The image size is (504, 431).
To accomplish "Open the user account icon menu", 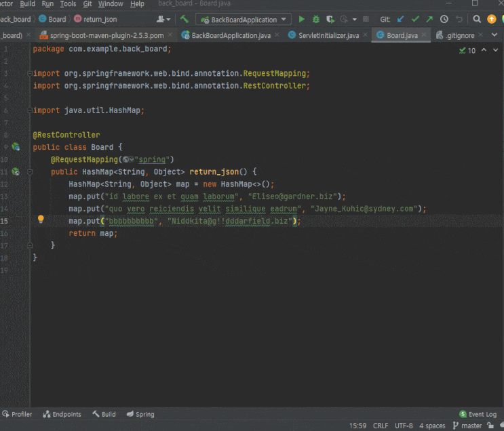I will click(x=163, y=19).
